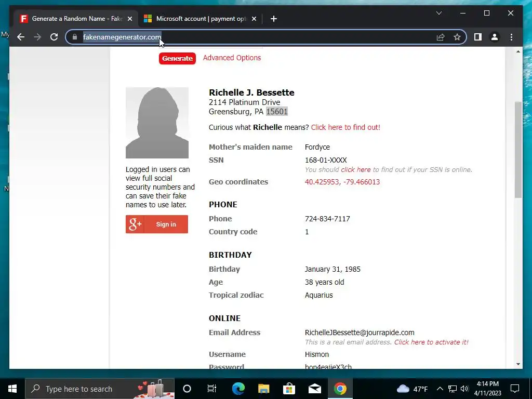Select age text 38 years old

click(x=324, y=282)
